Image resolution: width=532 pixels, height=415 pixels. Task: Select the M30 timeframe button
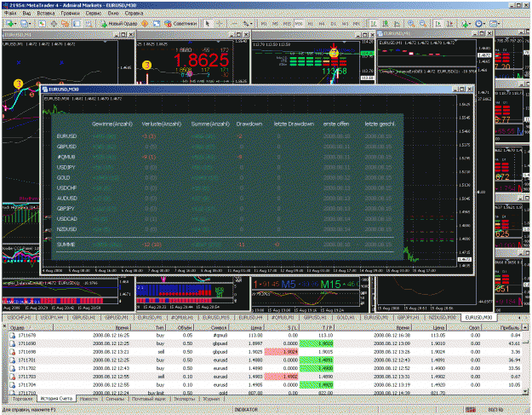tap(299, 24)
